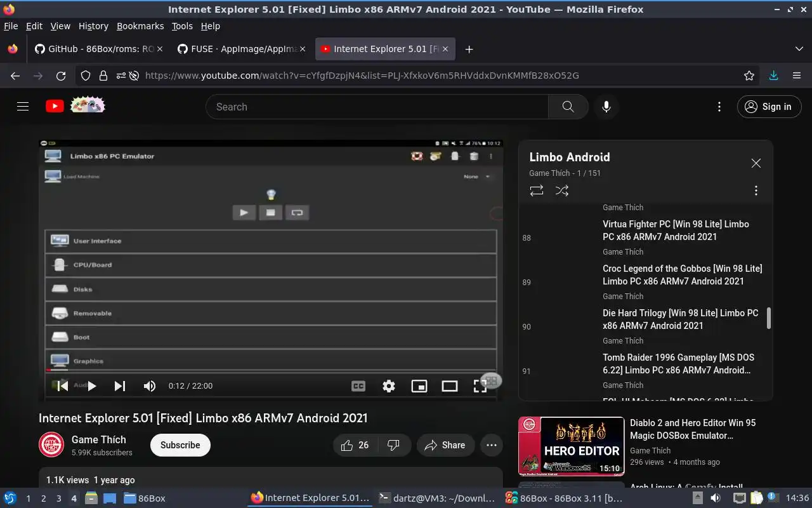The width and height of the screenshot is (812, 508).
Task: Open the File menu
Action: click(x=11, y=26)
